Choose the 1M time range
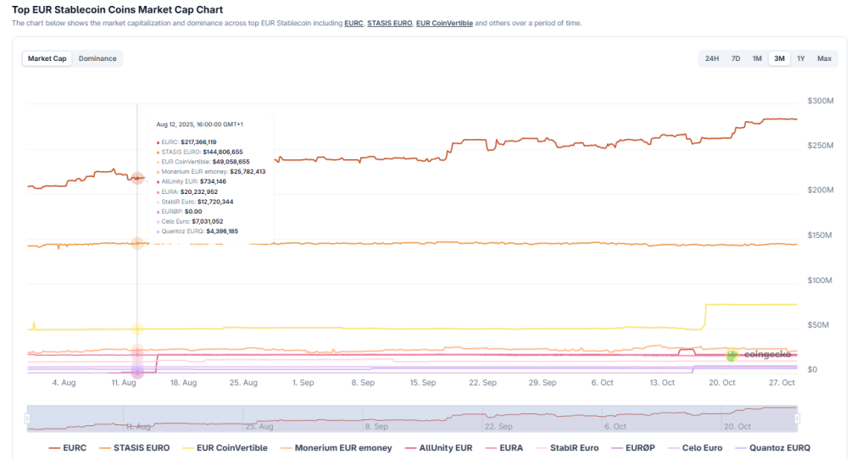The image size is (868, 460). (x=757, y=58)
